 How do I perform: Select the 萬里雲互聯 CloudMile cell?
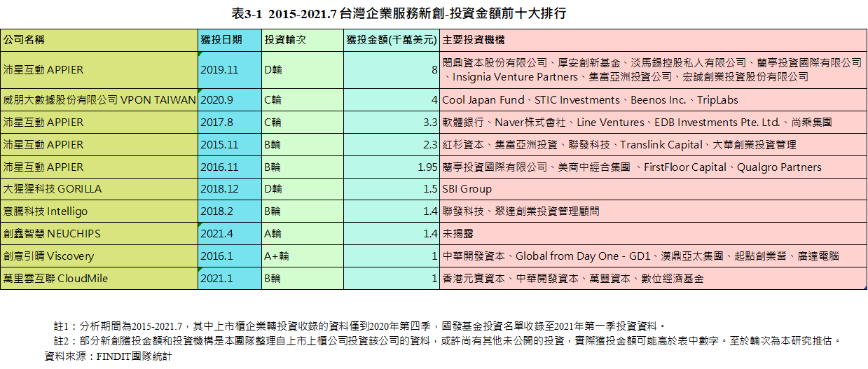click(99, 279)
